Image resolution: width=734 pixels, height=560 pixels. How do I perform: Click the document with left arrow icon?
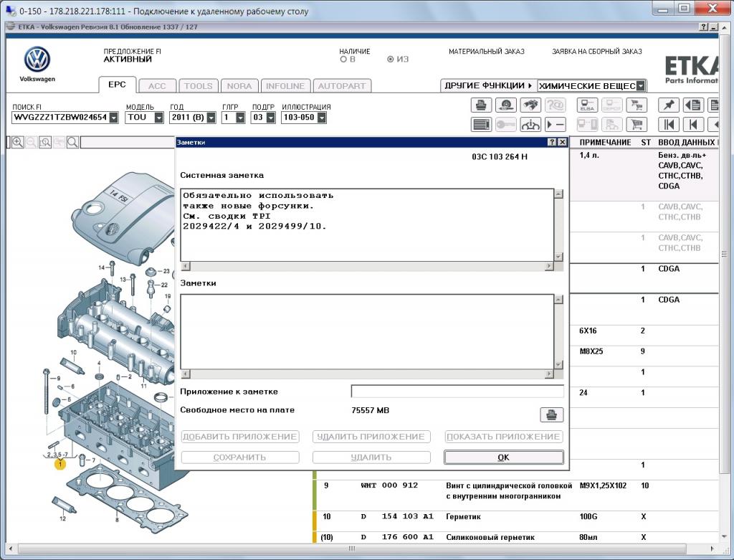(693, 105)
